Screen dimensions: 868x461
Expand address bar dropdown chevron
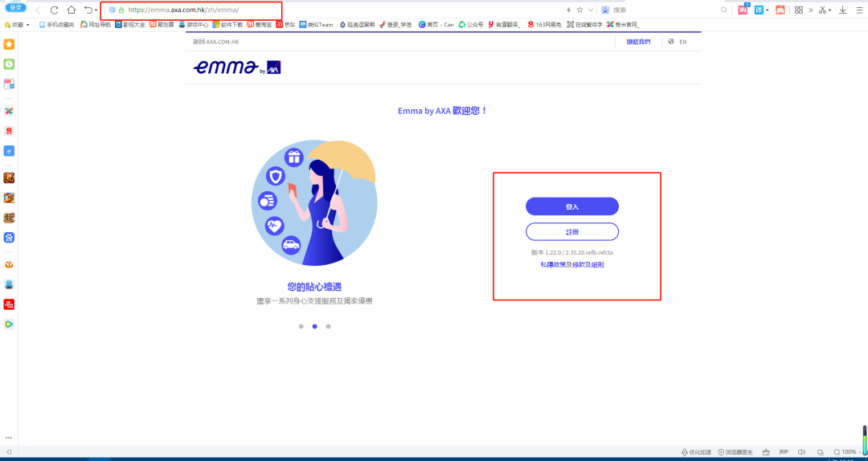pos(591,10)
